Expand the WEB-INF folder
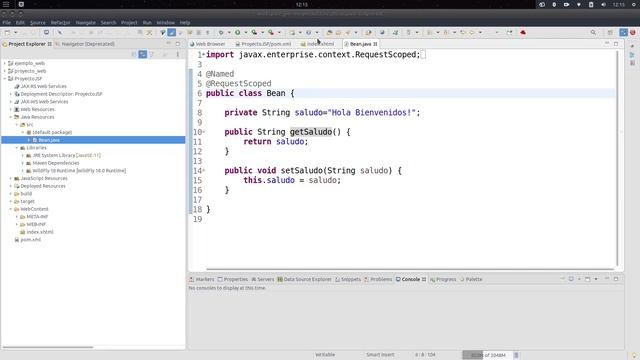The width and height of the screenshot is (640, 360). click(x=17, y=224)
